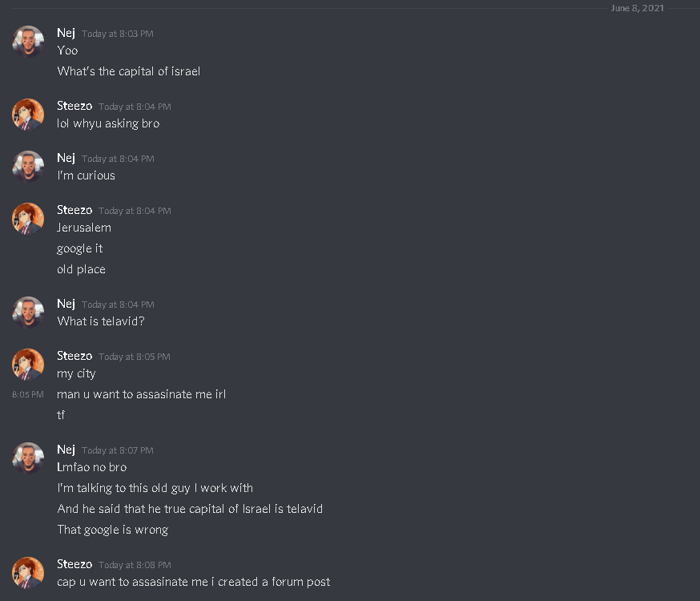The image size is (700, 601).
Task: Click the "Today at 8:08 PM" timestamp
Action: click(x=135, y=565)
